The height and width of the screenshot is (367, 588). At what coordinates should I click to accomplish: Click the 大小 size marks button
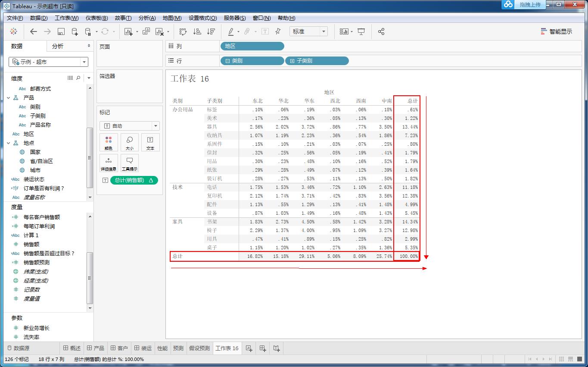coord(130,142)
